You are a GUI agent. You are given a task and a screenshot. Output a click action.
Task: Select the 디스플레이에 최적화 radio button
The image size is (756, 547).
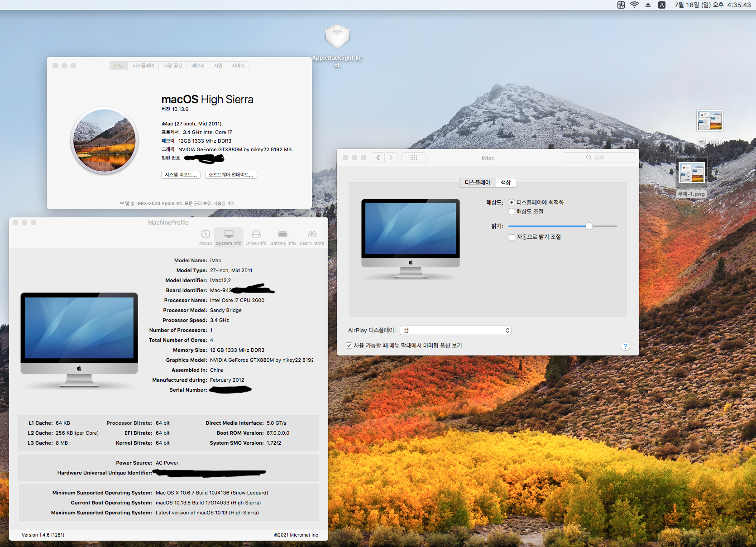coord(512,202)
